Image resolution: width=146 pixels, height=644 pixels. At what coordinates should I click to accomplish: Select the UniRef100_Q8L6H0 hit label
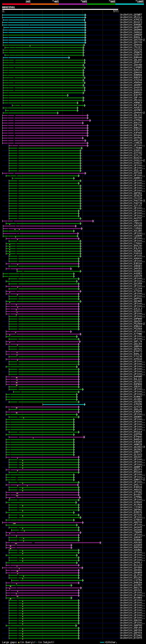pyautogui.click(x=131, y=60)
